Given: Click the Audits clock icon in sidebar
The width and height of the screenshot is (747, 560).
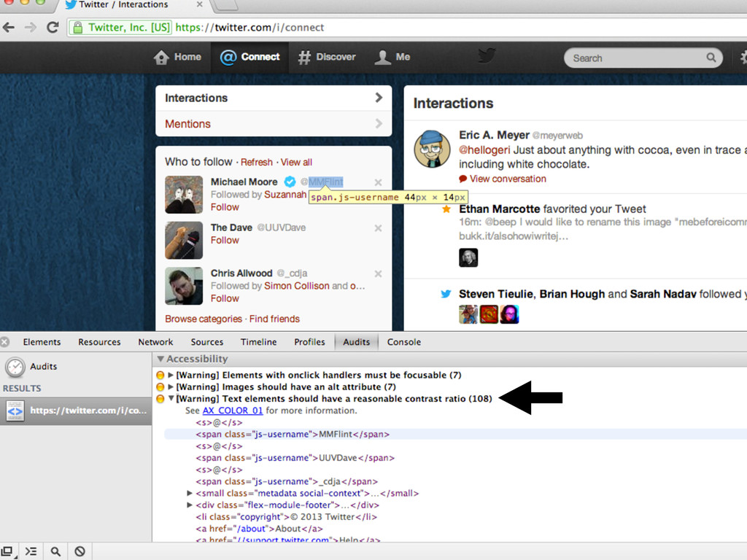Looking at the screenshot, I should click(x=15, y=367).
